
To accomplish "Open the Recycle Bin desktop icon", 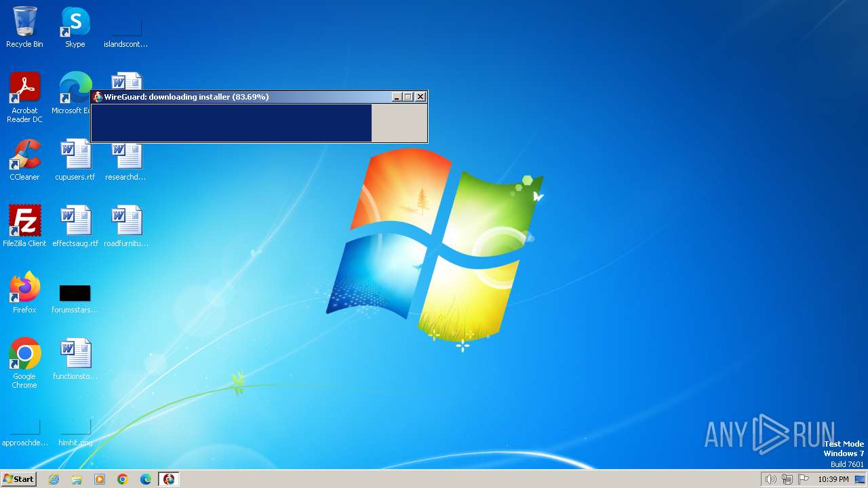I will [x=24, y=27].
